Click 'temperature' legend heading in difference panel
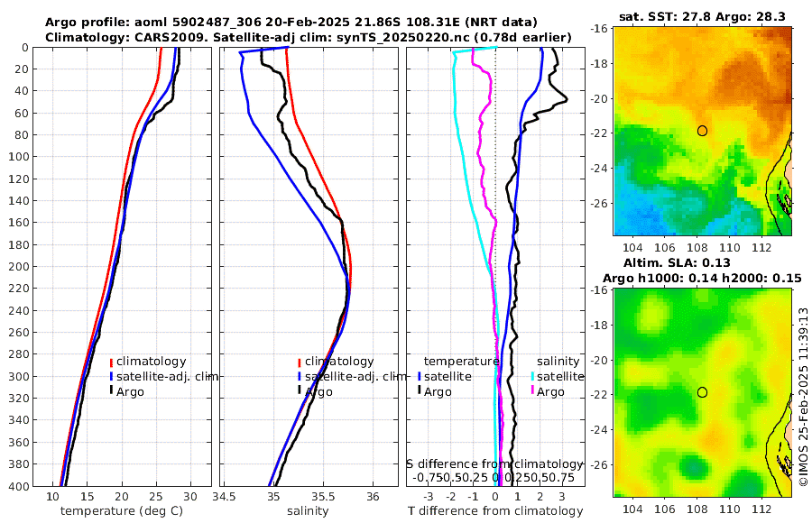This screenshot has height=523, width=812. (461, 362)
